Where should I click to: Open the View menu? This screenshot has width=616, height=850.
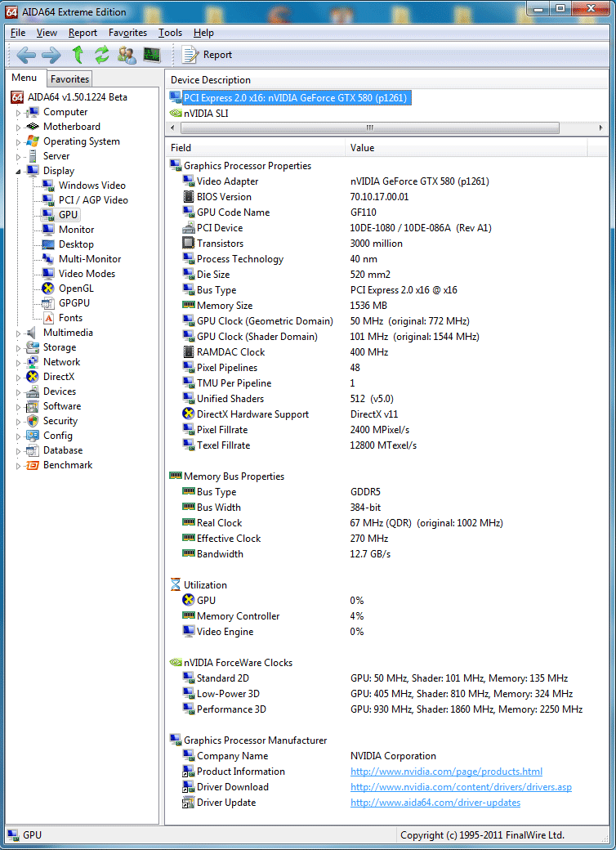[x=47, y=33]
